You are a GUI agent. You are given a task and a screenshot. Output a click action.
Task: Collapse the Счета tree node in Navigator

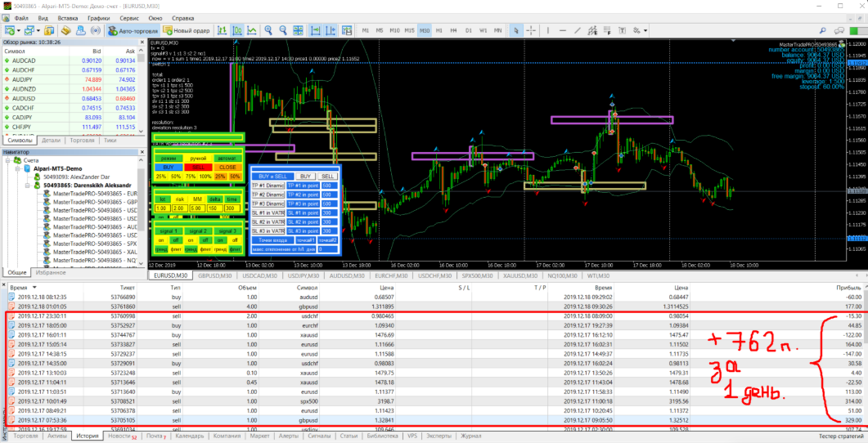(x=8, y=160)
